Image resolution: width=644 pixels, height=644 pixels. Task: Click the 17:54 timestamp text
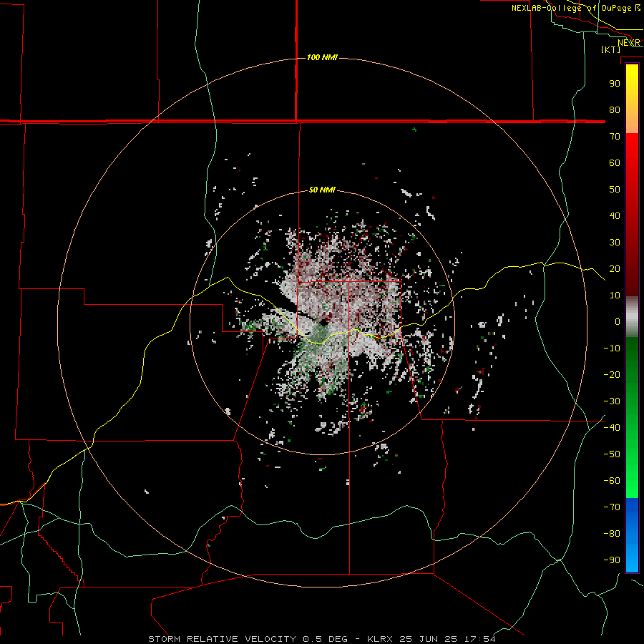480,639
